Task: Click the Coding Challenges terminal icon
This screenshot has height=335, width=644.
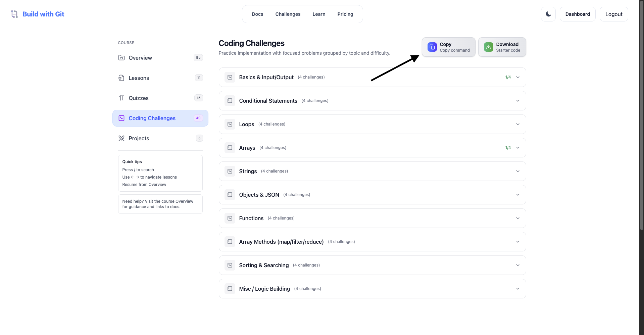Action: pyautogui.click(x=121, y=118)
